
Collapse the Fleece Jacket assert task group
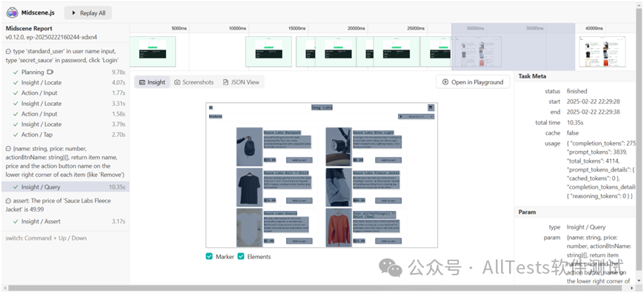tap(8, 201)
